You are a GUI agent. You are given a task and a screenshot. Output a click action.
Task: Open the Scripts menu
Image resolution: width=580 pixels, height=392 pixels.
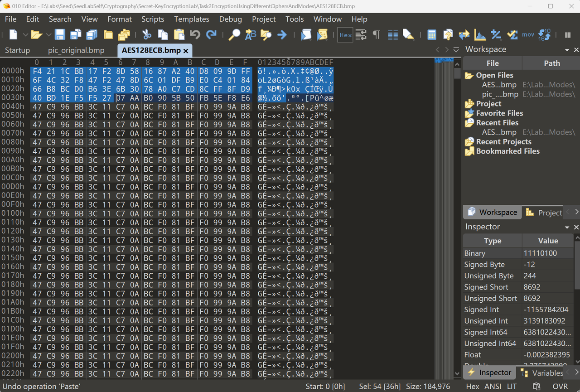coord(153,19)
